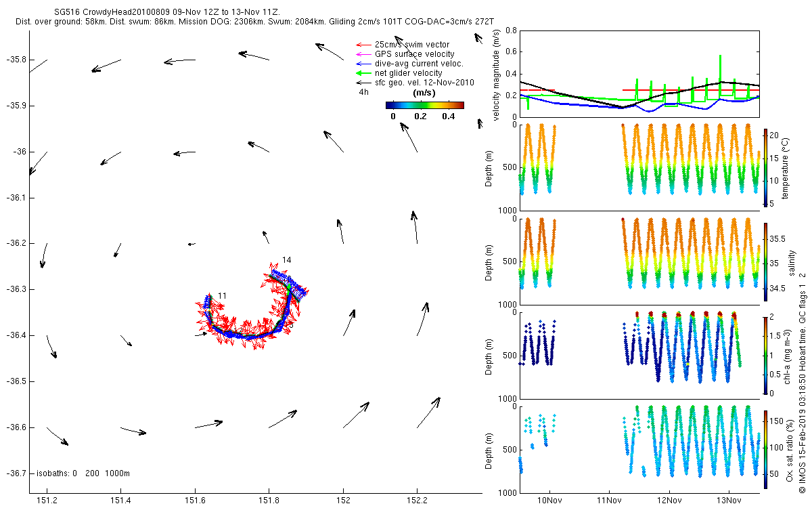Viewport: 812px width, 508px height.
Task: Click the 151.2 longitude tick label
Action: tap(47, 501)
